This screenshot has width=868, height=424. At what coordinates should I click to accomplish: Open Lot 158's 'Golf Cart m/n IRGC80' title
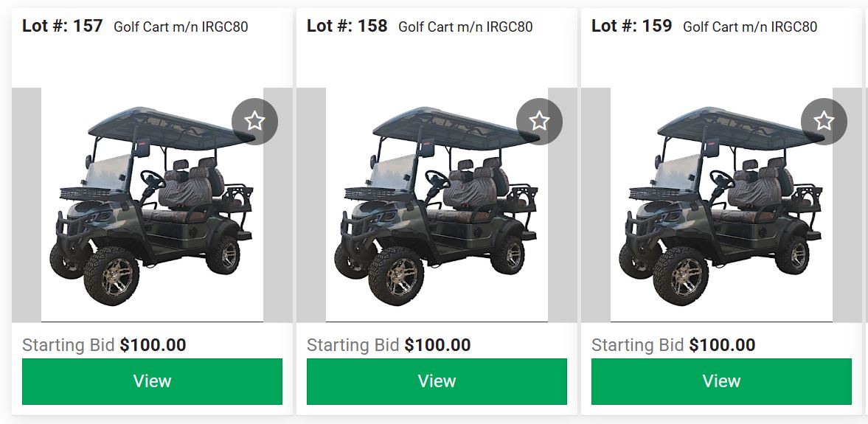coord(465,27)
